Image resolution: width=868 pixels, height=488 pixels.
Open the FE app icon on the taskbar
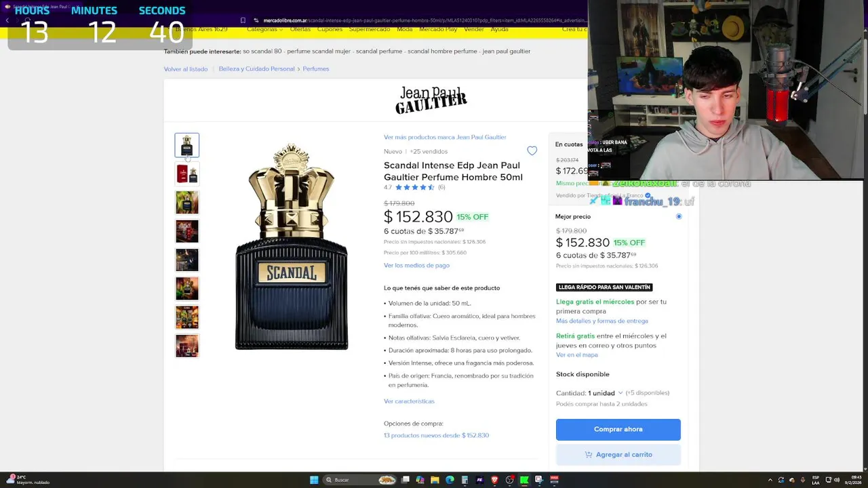(x=479, y=480)
